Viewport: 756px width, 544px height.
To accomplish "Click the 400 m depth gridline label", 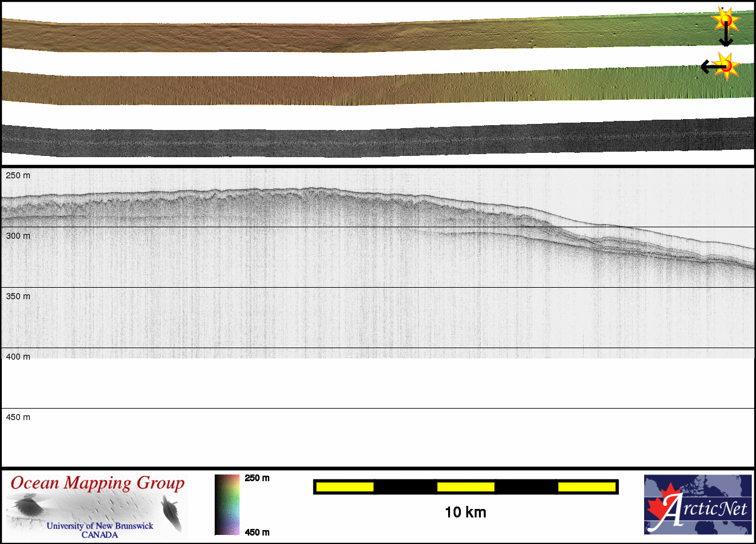I will pos(18,357).
